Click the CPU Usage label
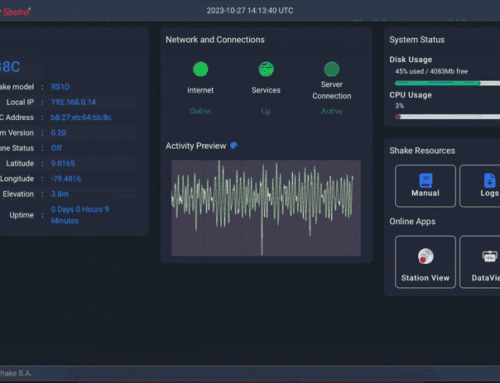 410,95
